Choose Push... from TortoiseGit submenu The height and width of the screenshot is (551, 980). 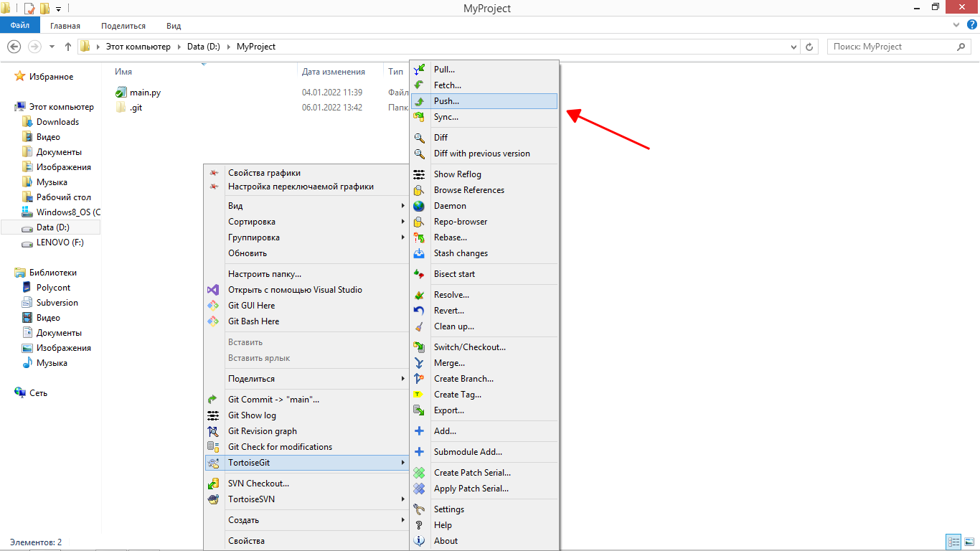click(x=484, y=101)
